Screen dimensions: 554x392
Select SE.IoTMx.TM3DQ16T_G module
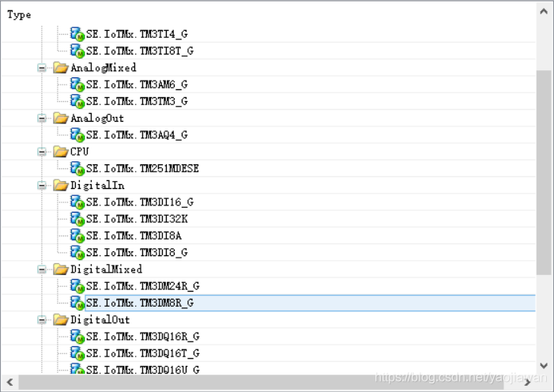coord(142,353)
